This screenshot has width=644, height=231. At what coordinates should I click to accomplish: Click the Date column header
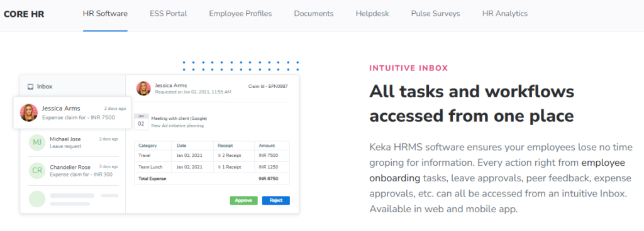pyautogui.click(x=182, y=146)
